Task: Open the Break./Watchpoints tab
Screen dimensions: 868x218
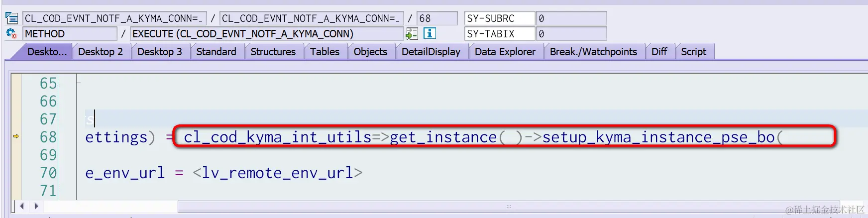Action: click(x=593, y=52)
